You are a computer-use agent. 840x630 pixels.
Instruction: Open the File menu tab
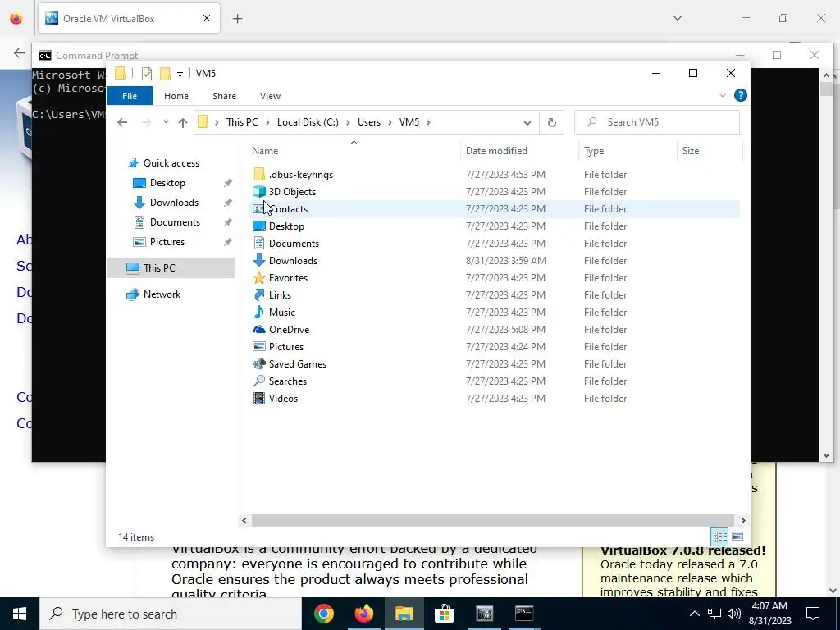point(130,96)
